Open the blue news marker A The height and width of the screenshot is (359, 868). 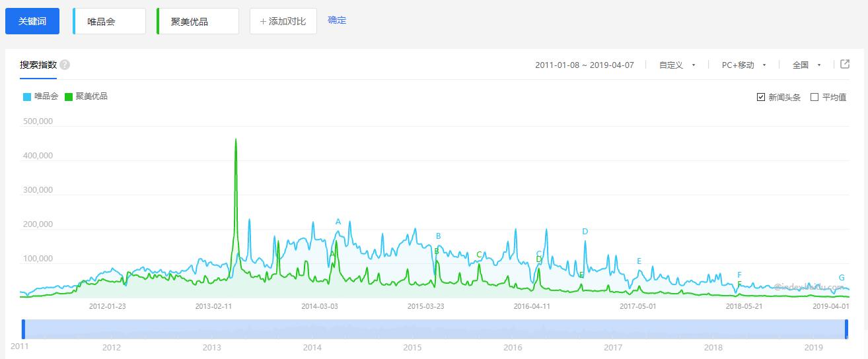338,222
